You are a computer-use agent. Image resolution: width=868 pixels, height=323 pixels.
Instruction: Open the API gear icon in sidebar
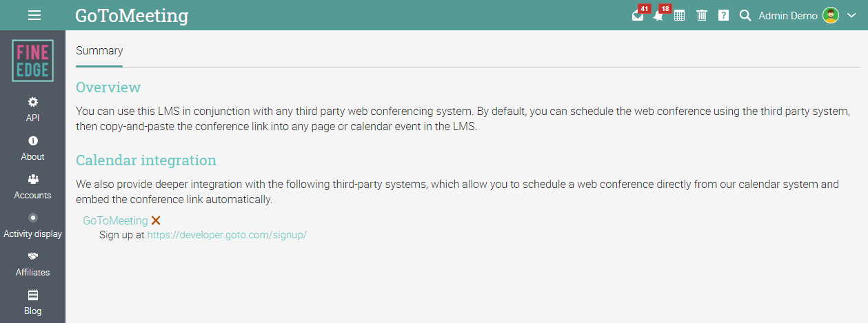tap(32, 102)
